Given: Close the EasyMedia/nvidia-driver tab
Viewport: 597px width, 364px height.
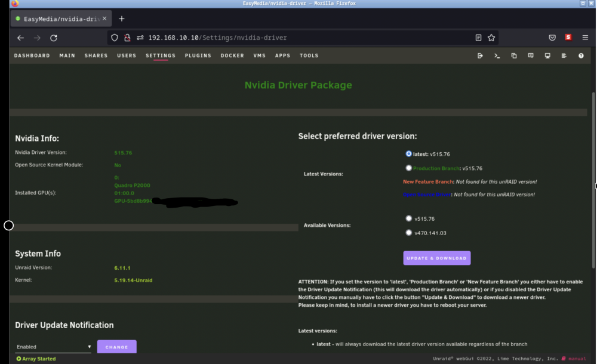Looking at the screenshot, I should [x=104, y=18].
